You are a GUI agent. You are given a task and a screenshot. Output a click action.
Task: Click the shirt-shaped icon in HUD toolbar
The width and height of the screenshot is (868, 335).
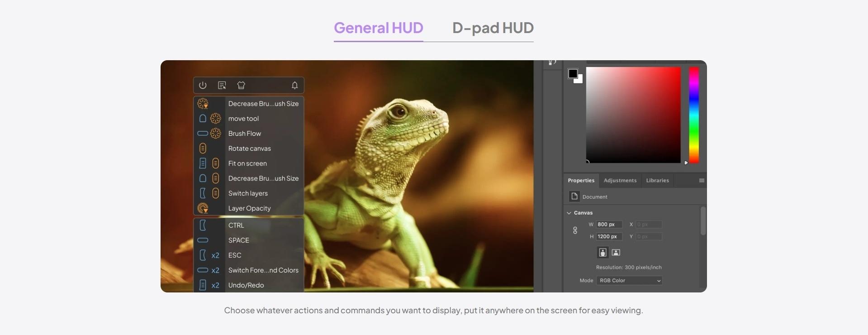tap(241, 85)
